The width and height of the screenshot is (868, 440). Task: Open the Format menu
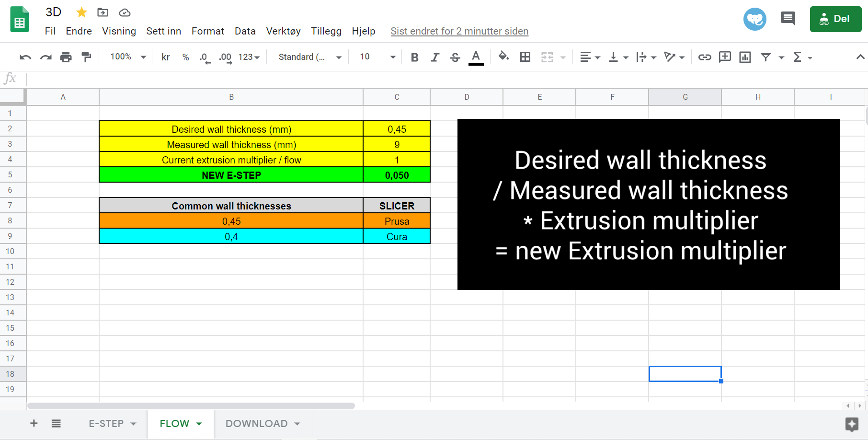[x=208, y=31]
